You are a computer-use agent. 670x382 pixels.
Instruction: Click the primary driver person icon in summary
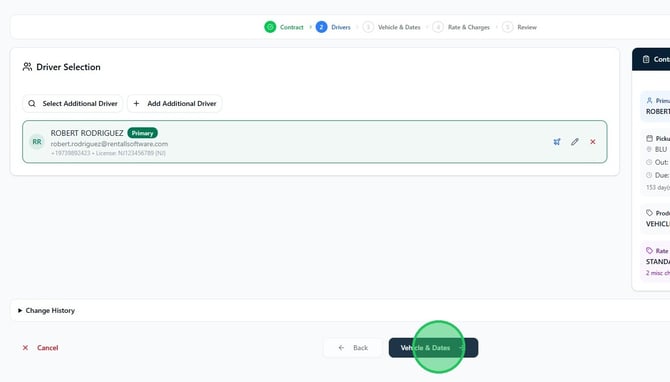(x=649, y=100)
